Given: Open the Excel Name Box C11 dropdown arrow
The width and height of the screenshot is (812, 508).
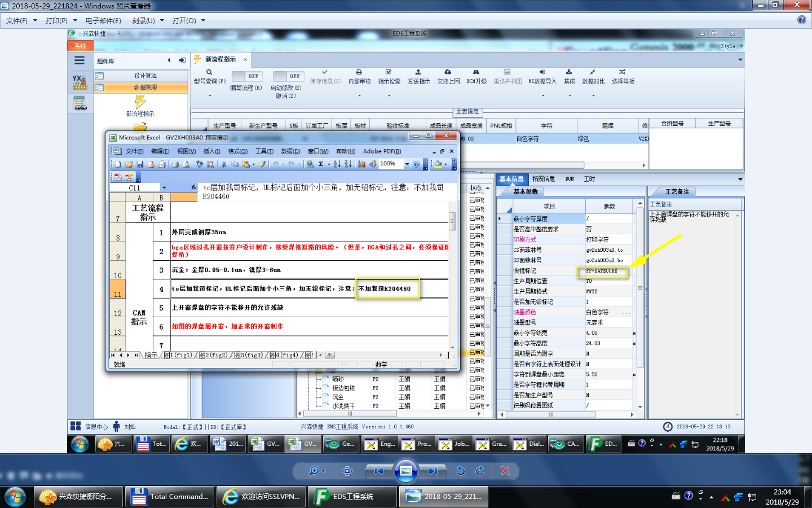Looking at the screenshot, I should (164, 188).
